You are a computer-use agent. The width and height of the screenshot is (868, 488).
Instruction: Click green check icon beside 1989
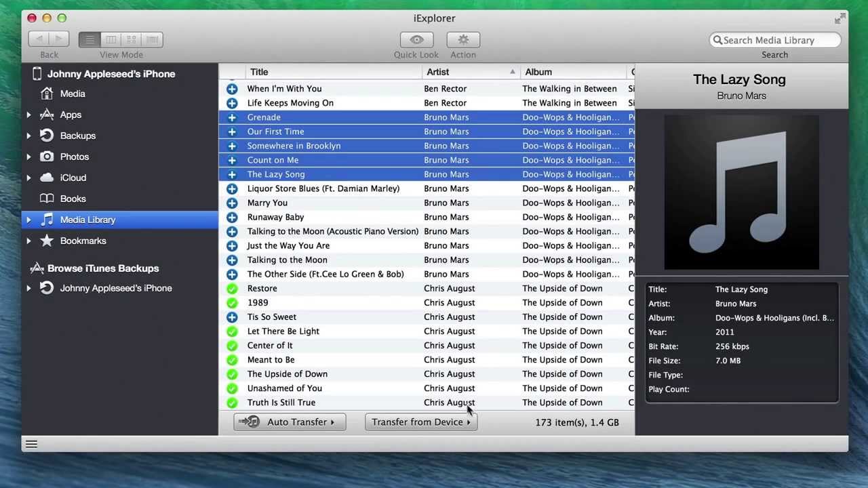(232, 302)
